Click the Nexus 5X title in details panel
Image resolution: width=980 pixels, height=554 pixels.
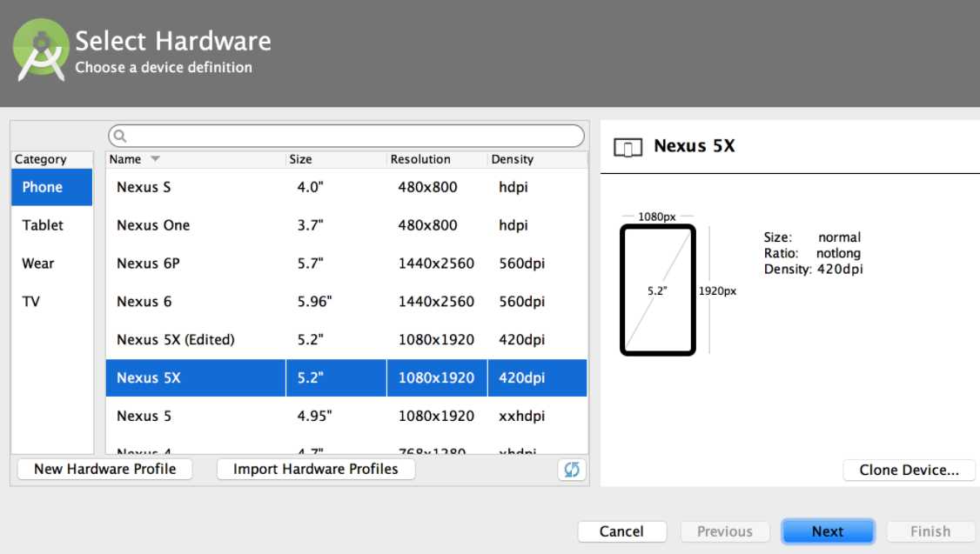click(x=695, y=146)
